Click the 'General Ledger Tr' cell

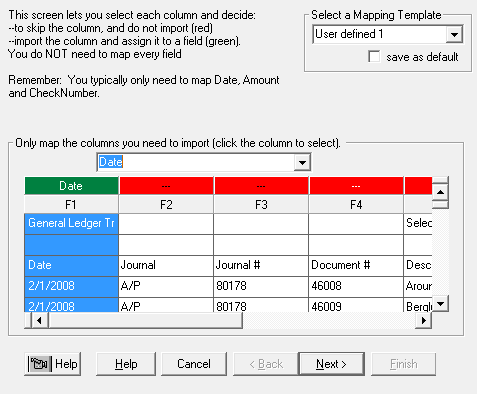point(71,224)
